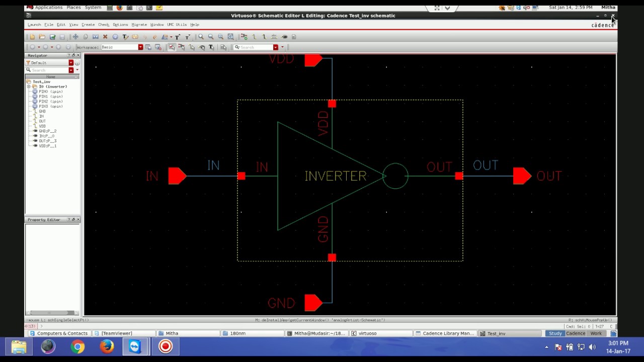Close the Property Editor panel
This screenshot has height=362, width=644.
coord(78,220)
